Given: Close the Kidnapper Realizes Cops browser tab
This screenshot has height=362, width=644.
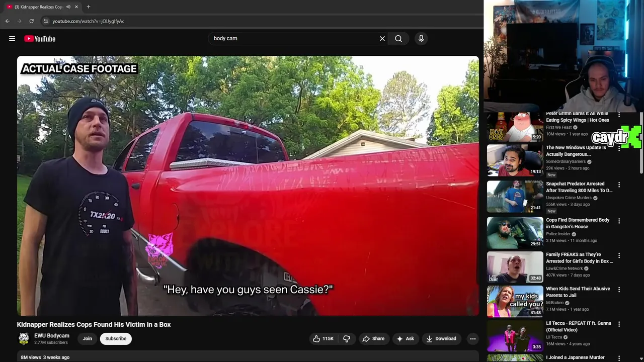Looking at the screenshot, I should click(x=76, y=7).
